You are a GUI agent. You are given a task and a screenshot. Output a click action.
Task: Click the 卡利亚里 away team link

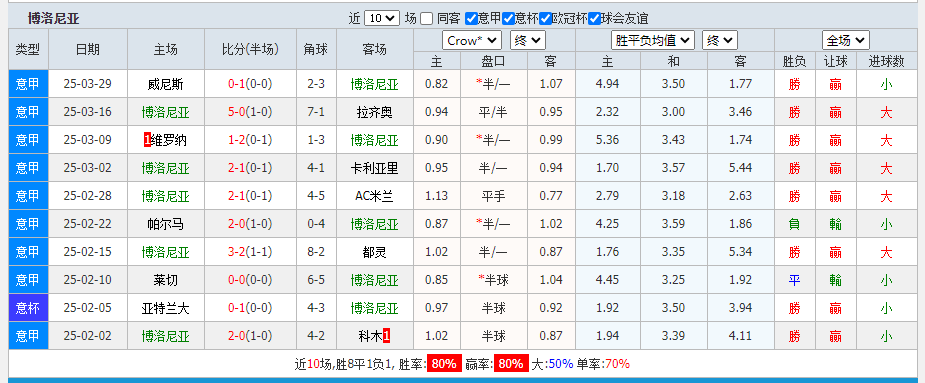click(375, 168)
